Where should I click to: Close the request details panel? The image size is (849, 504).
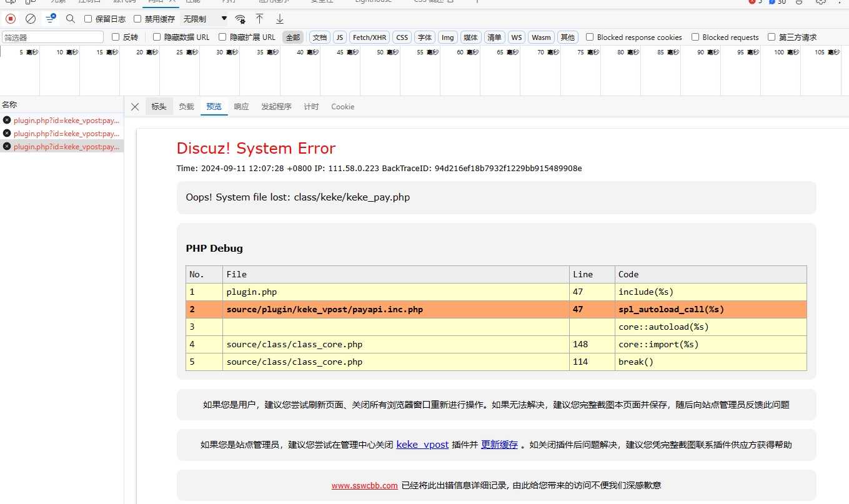click(135, 107)
